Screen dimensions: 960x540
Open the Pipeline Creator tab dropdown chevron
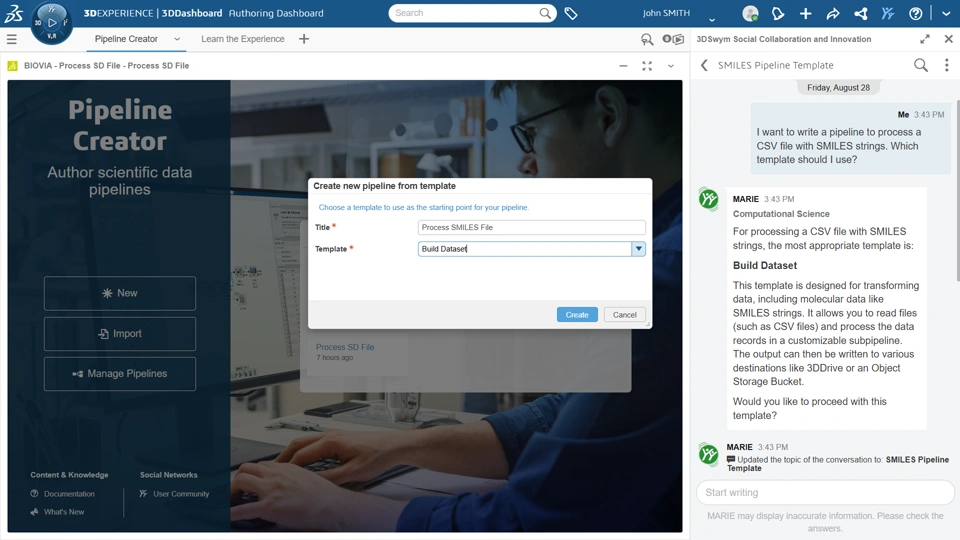click(x=177, y=39)
